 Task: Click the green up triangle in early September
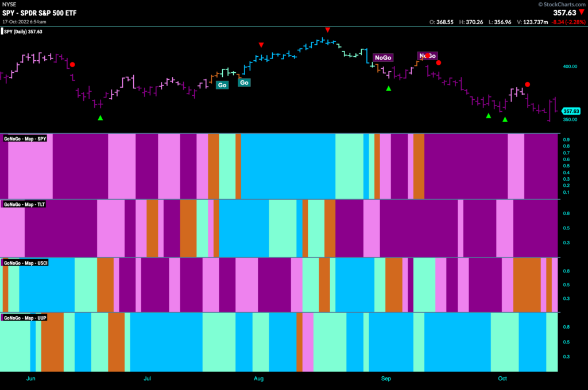tap(389, 88)
